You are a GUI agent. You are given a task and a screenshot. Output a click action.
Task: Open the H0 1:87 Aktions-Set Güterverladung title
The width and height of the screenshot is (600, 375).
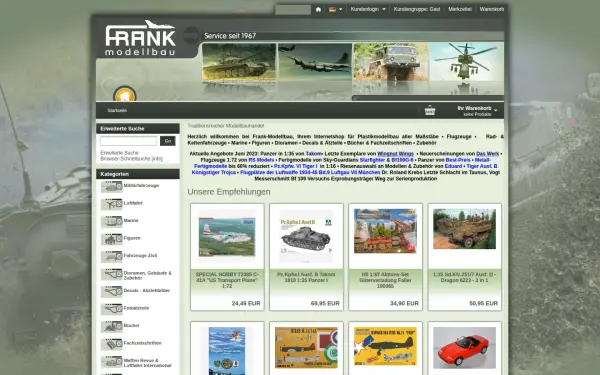[x=385, y=280]
